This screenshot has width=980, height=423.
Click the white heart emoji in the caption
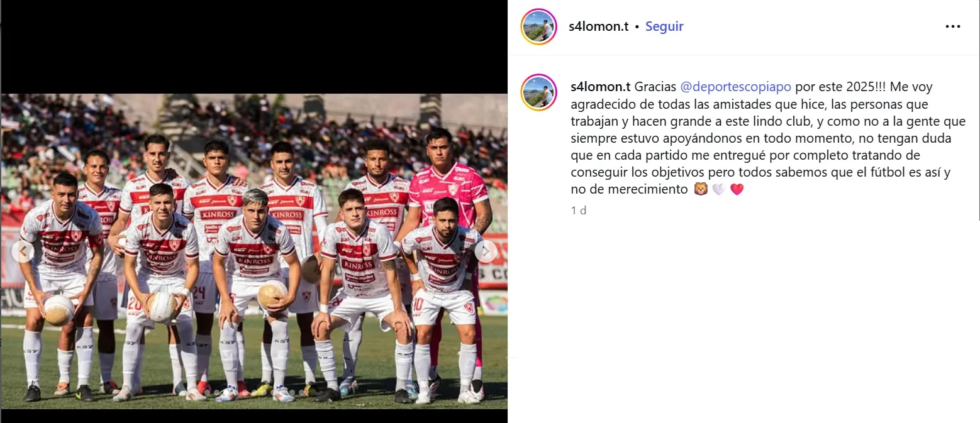click(x=718, y=189)
